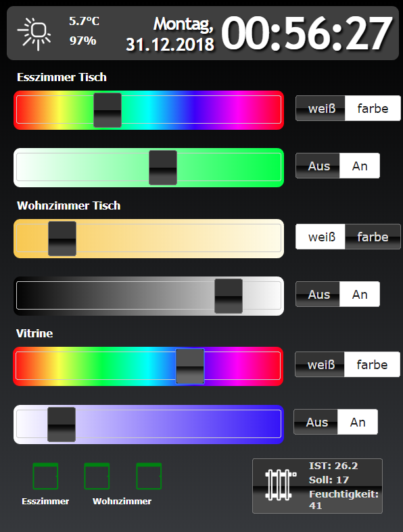Click the middle green door icon

click(97, 476)
